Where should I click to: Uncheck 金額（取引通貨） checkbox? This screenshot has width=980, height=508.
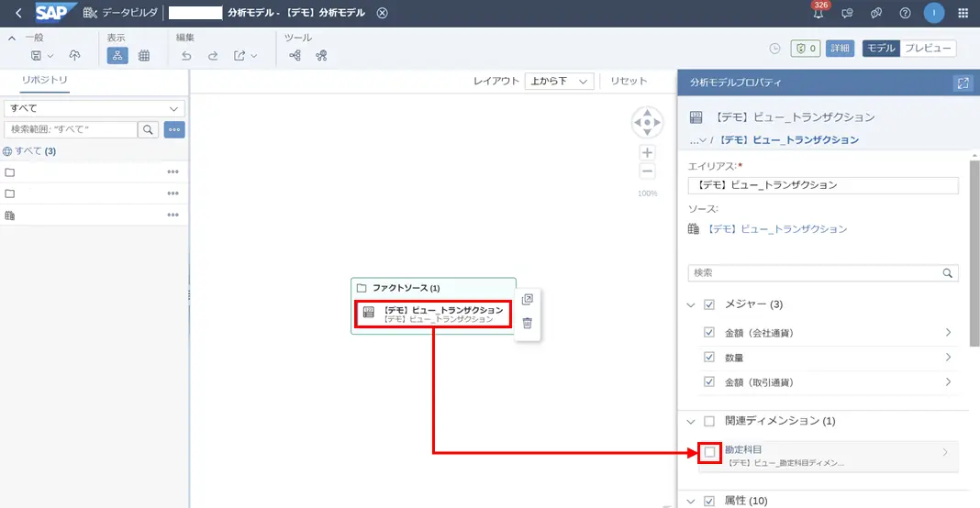click(x=708, y=381)
